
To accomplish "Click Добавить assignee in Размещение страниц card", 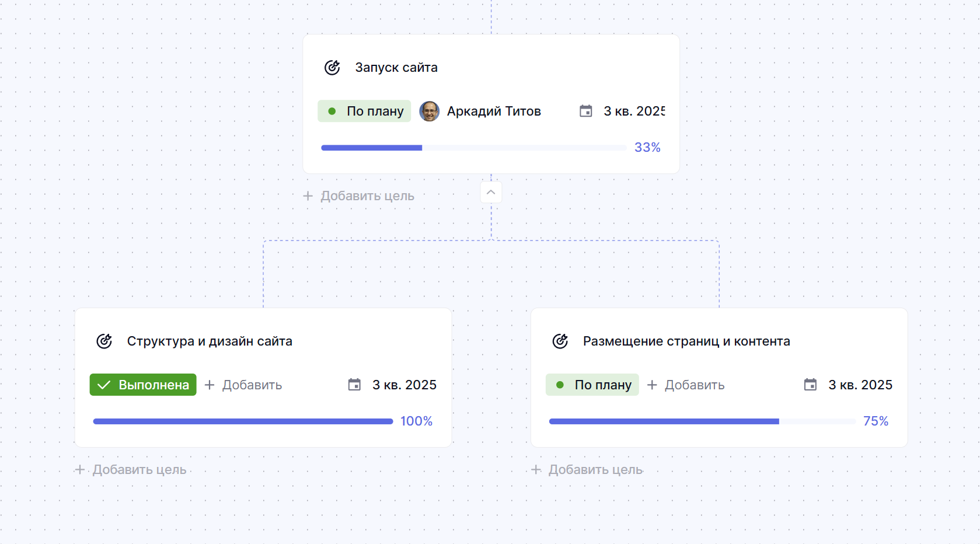I will click(686, 385).
